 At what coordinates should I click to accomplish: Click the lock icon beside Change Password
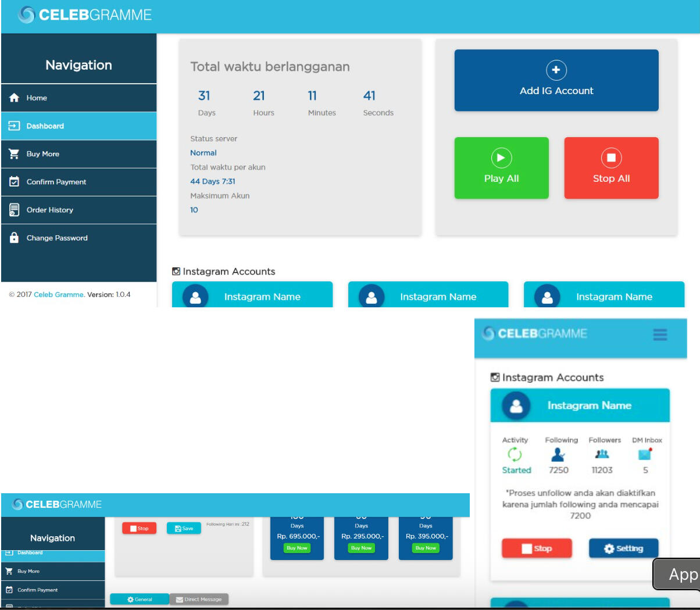(x=15, y=238)
